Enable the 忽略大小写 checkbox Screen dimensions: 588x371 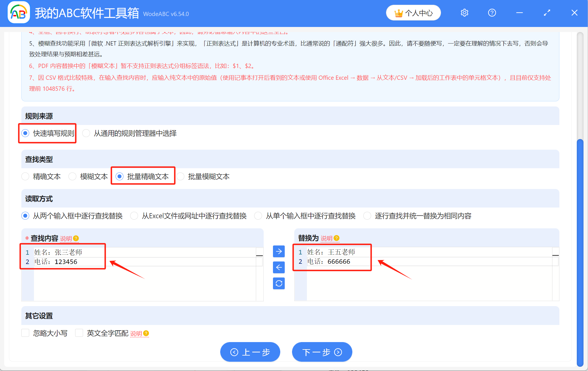(25, 333)
